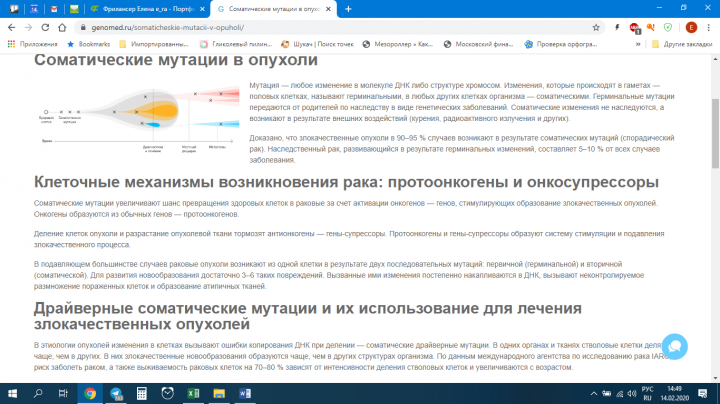The image size is (720, 404).
Task: Open the Гликолевый пилинг bookmark
Action: 236,44
